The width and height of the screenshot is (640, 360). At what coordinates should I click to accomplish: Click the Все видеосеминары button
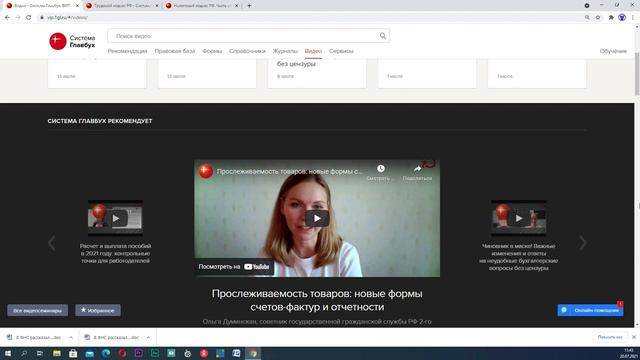click(x=38, y=310)
